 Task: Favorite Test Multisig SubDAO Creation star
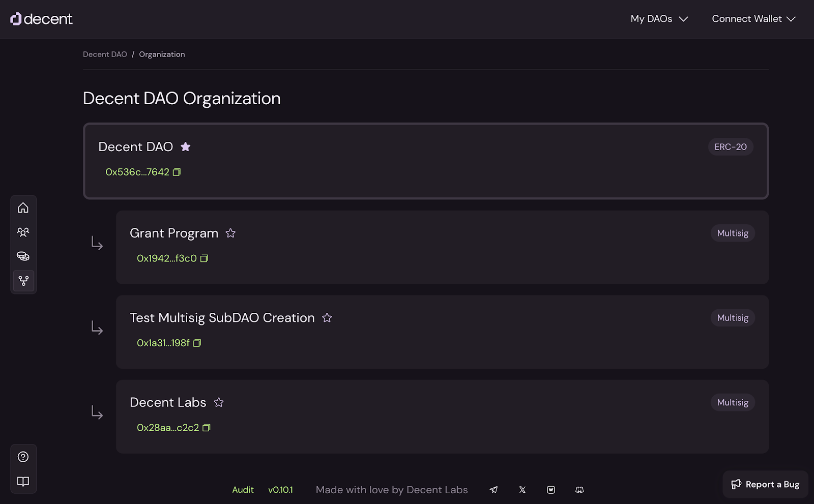(x=327, y=318)
